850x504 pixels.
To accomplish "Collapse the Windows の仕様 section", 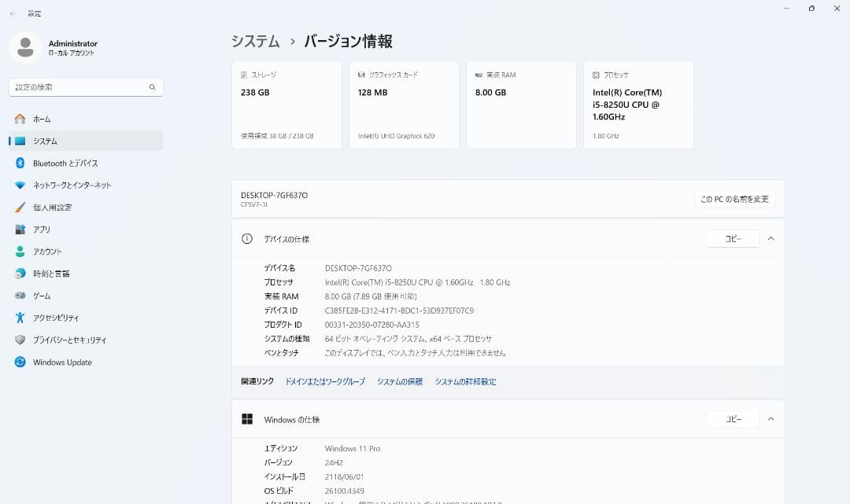I will (771, 418).
